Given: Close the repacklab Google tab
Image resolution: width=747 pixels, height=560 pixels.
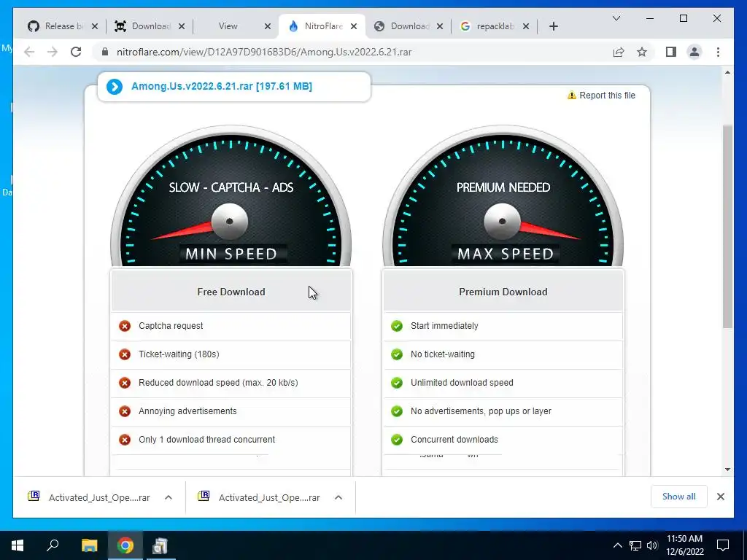Looking at the screenshot, I should tap(526, 26).
